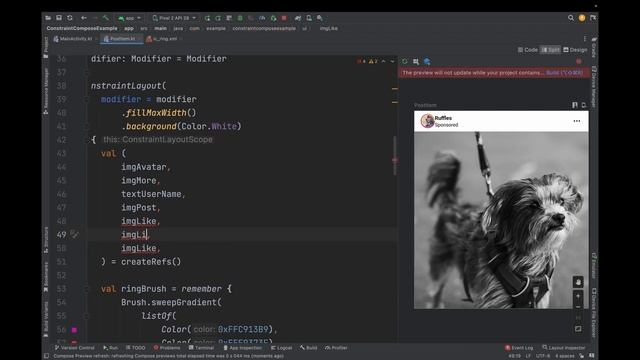Switch editor to Design view
This screenshot has width=640, height=360.
(x=575, y=50)
